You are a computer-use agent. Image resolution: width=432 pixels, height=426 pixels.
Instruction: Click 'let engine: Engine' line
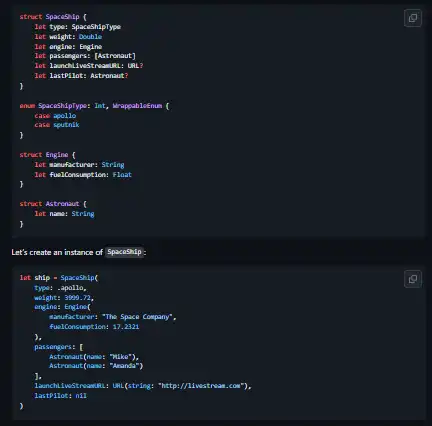click(x=68, y=47)
